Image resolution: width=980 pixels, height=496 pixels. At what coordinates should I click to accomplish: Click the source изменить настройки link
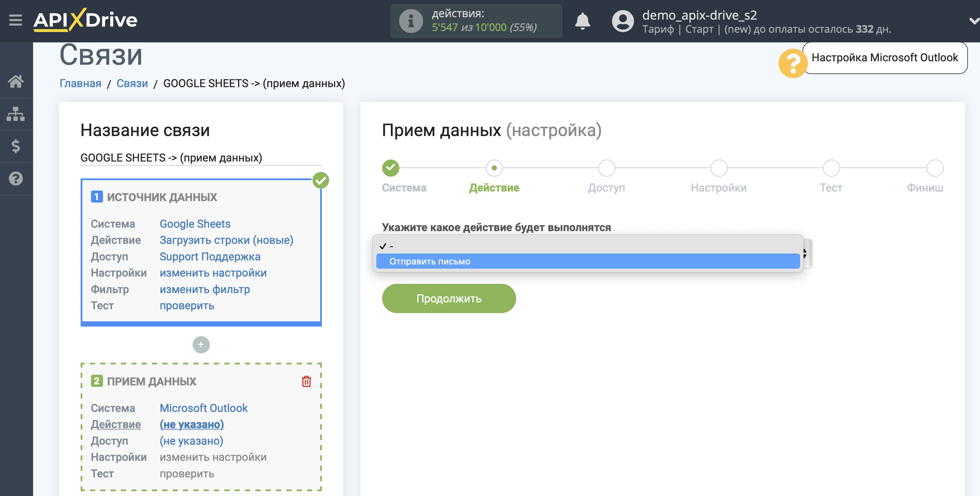(213, 273)
